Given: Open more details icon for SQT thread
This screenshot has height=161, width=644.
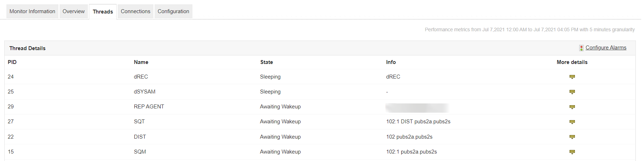Looking at the screenshot, I should (572, 122).
